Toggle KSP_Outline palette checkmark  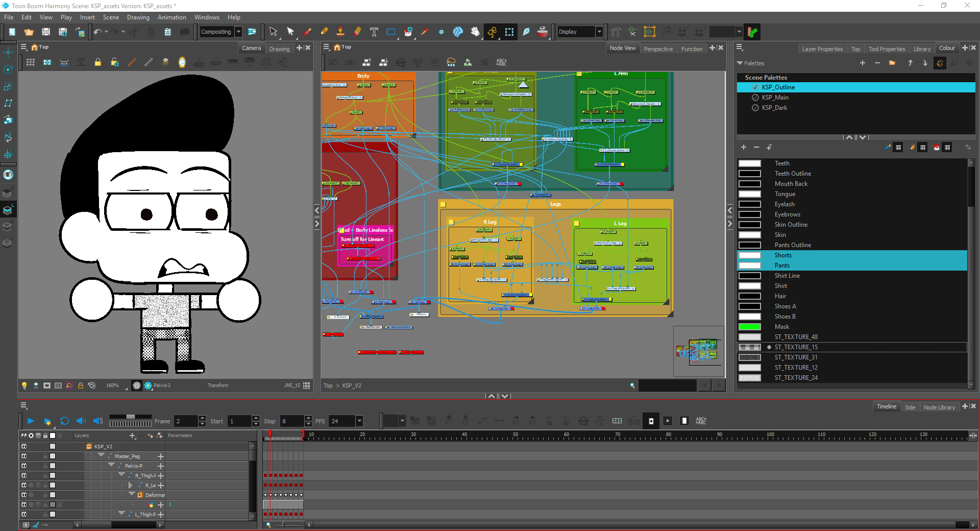(x=755, y=87)
